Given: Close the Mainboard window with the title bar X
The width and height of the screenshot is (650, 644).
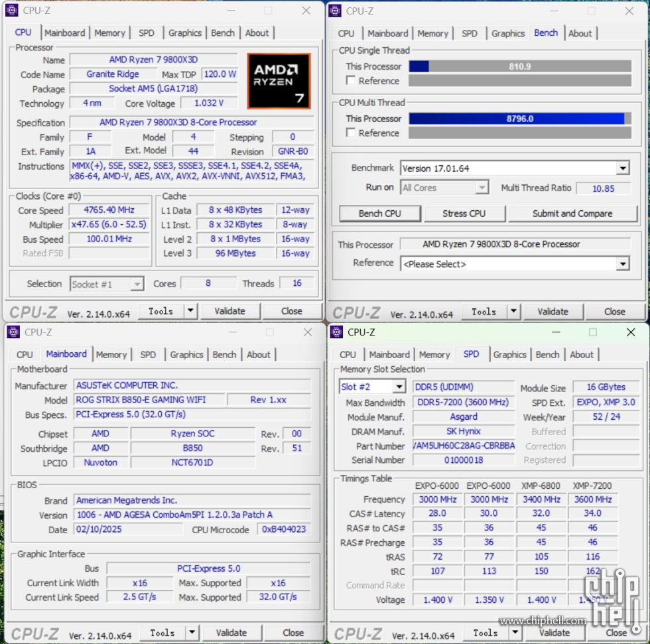Looking at the screenshot, I should click(x=308, y=332).
